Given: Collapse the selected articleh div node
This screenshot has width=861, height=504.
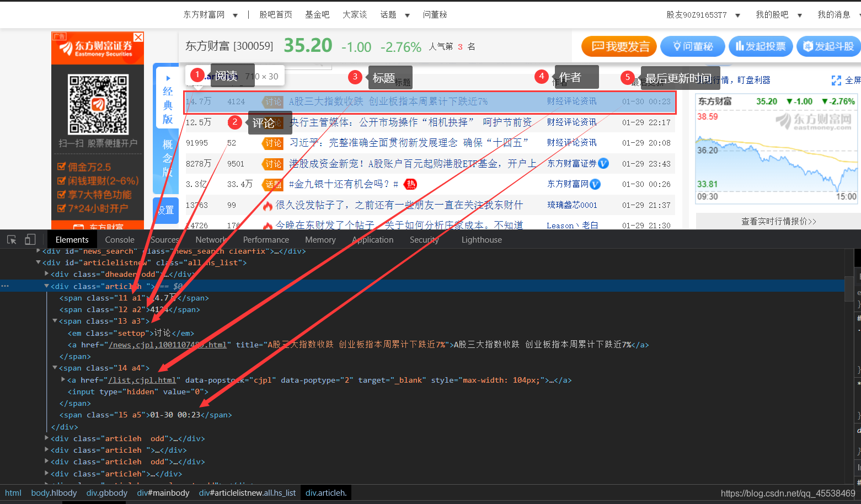Looking at the screenshot, I should 46,286.
